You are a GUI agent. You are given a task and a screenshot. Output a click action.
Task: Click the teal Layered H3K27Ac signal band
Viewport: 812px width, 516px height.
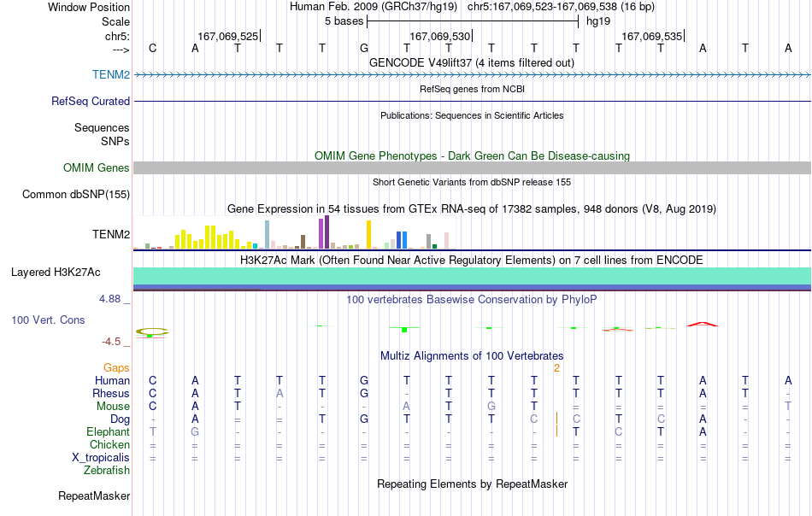click(473, 276)
